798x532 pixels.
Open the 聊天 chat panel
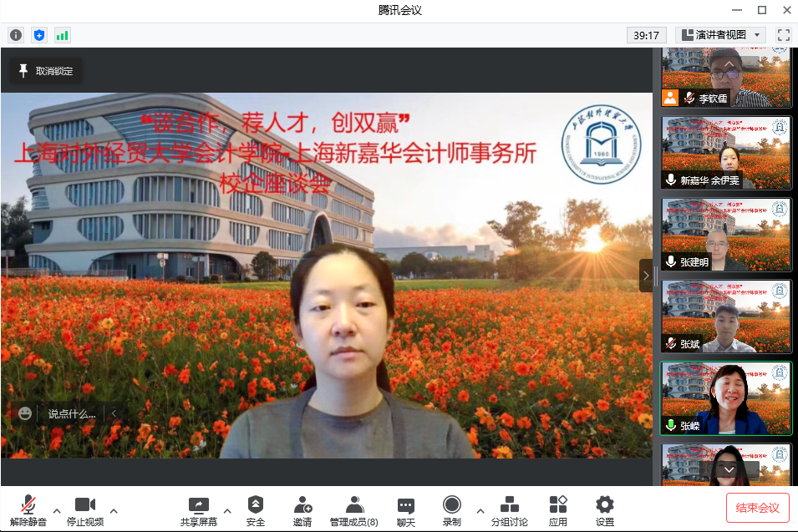405,510
